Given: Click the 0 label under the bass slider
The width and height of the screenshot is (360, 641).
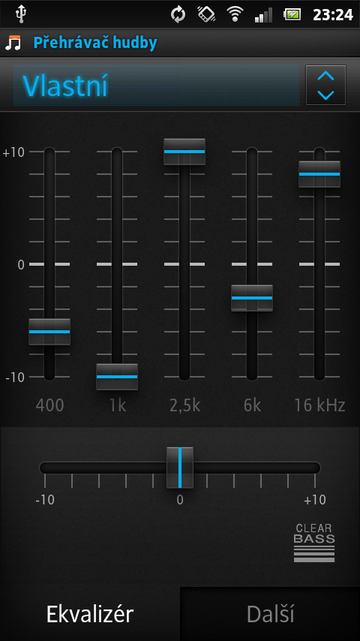Looking at the screenshot, I should tap(180, 500).
